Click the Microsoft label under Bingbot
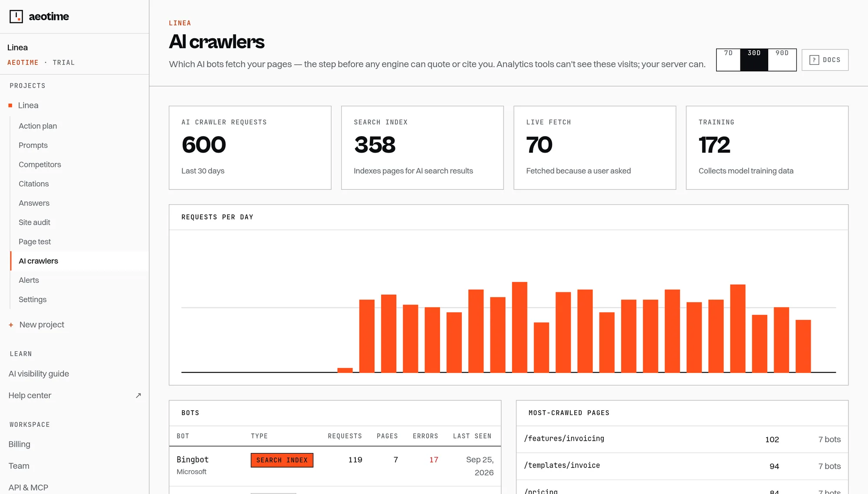The height and width of the screenshot is (494, 868). [x=191, y=472]
